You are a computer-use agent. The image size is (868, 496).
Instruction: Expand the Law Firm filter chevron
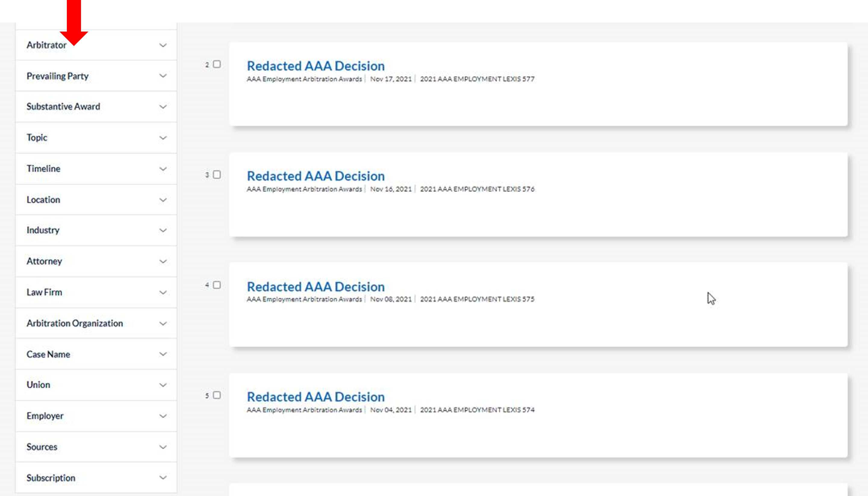163,292
